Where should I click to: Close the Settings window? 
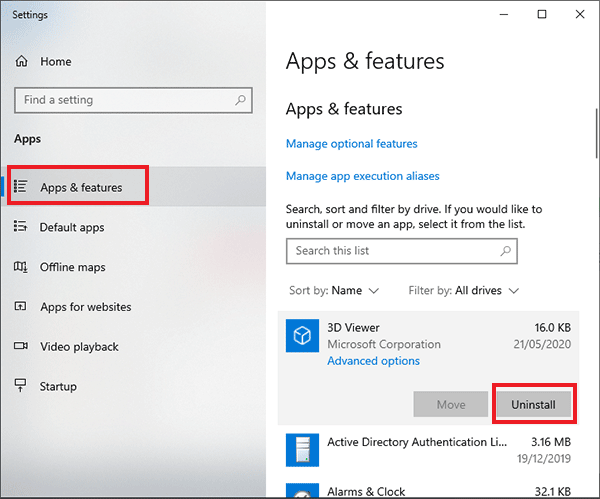point(580,14)
